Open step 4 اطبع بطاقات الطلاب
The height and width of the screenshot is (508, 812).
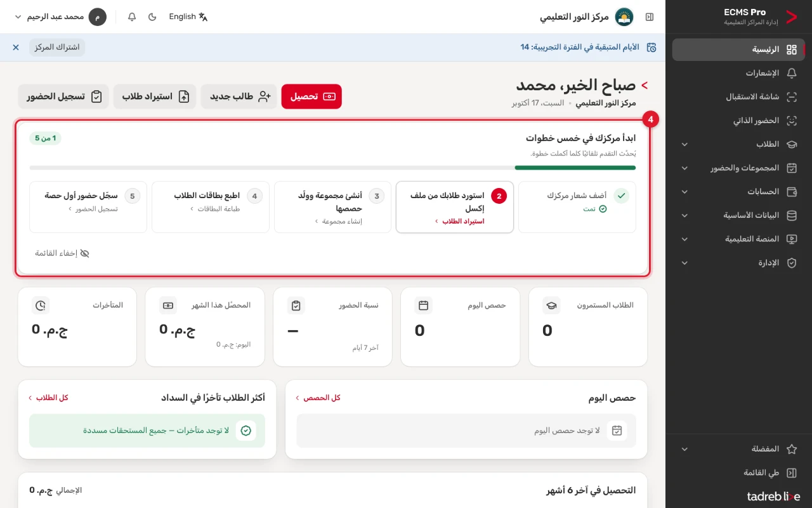pyautogui.click(x=211, y=207)
